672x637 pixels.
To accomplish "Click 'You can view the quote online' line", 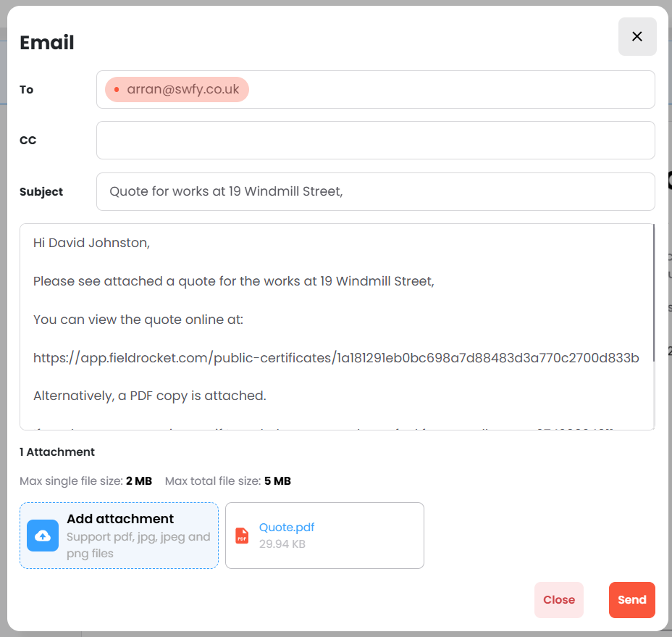I will coord(138,320).
